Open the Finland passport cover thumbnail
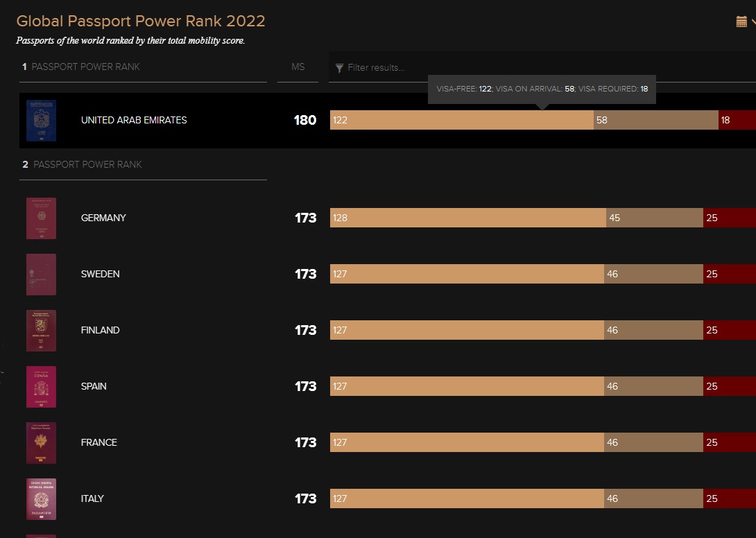Image resolution: width=756 pixels, height=538 pixels. 41,331
